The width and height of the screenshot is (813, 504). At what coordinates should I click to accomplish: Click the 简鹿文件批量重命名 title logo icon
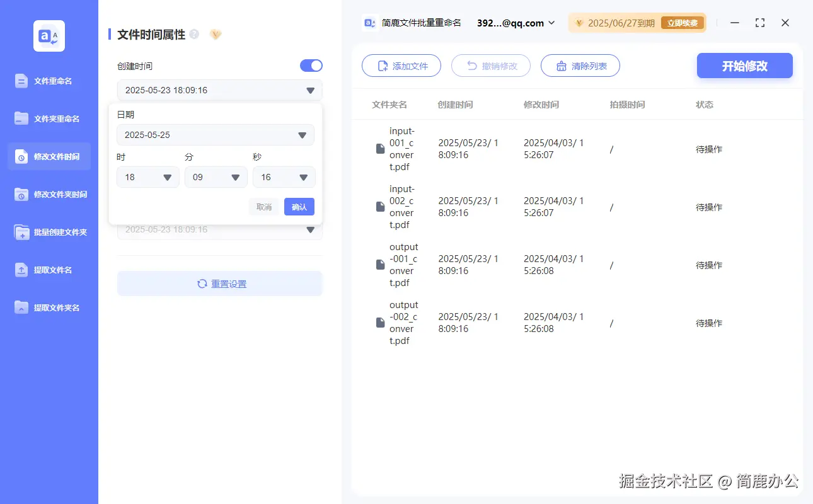[x=370, y=23]
